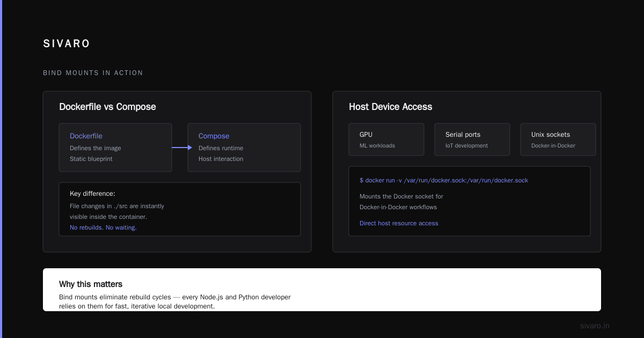Click 'Host interaction' text
Screen dimensions: 644x338
[221, 159]
